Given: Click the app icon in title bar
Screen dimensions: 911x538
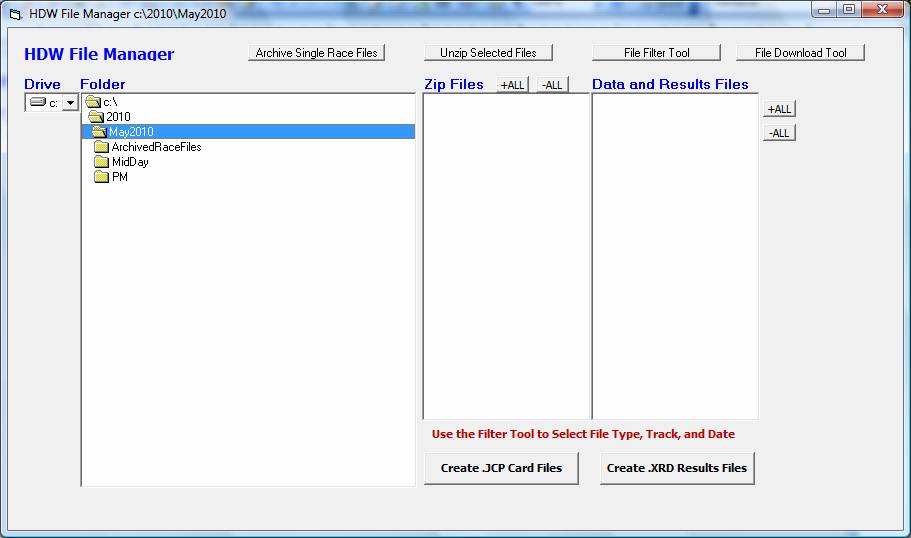Looking at the screenshot, I should 15,13.
